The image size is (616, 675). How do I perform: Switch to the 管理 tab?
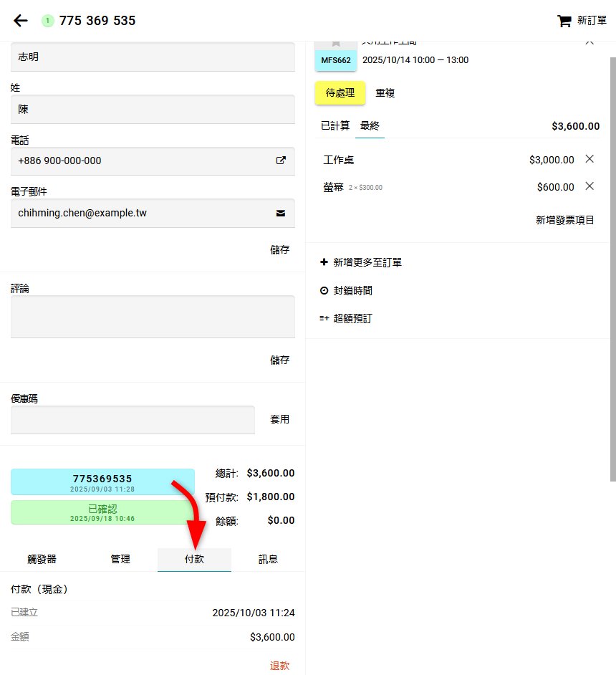(x=120, y=559)
